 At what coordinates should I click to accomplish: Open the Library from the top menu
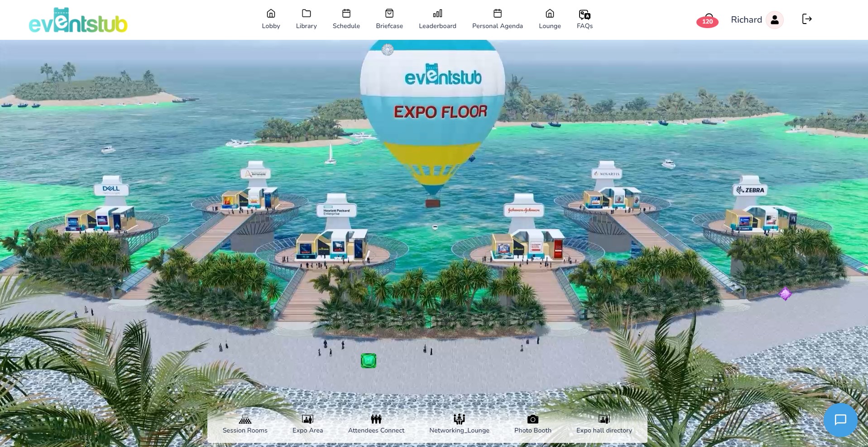(306, 19)
